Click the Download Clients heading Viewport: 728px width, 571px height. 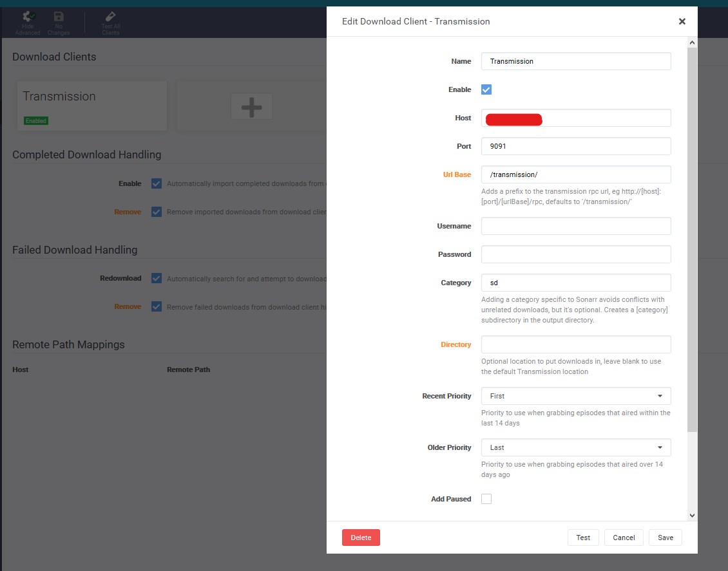tap(54, 57)
